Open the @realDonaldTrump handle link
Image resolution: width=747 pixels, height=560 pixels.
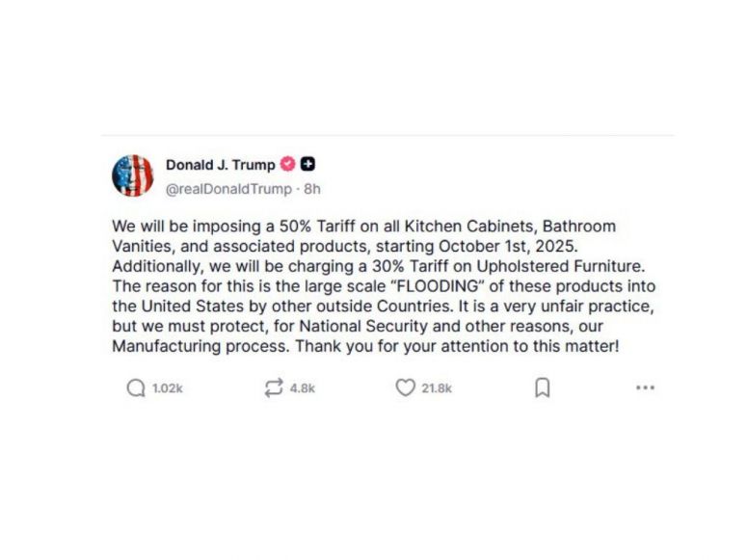pyautogui.click(x=227, y=188)
